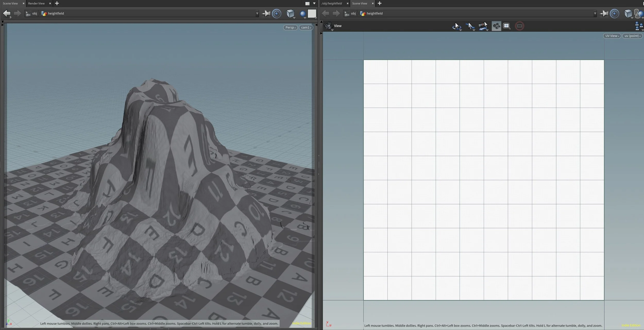Open the blue sphere shading menu
Screen dimensions: 644x330
pos(303,14)
